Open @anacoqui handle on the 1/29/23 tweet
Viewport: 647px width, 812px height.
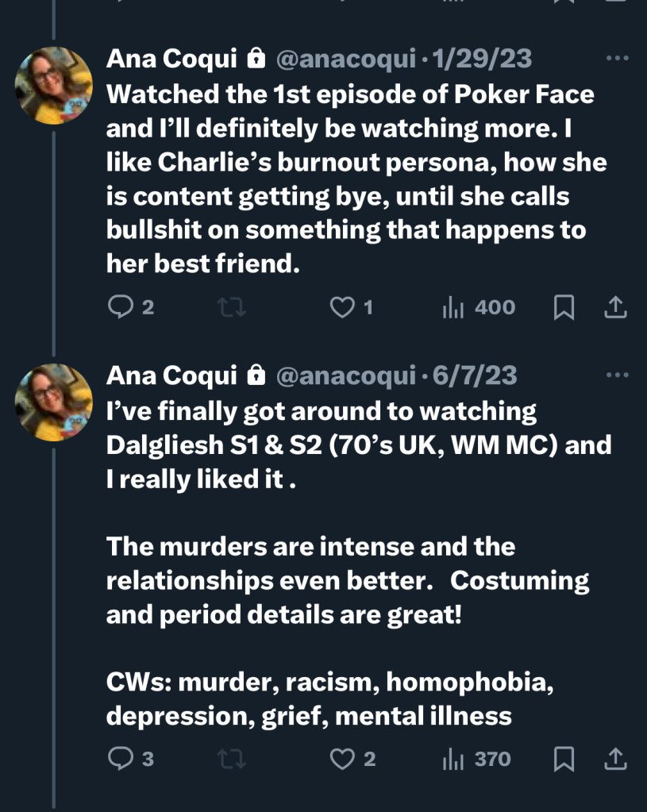tap(345, 59)
